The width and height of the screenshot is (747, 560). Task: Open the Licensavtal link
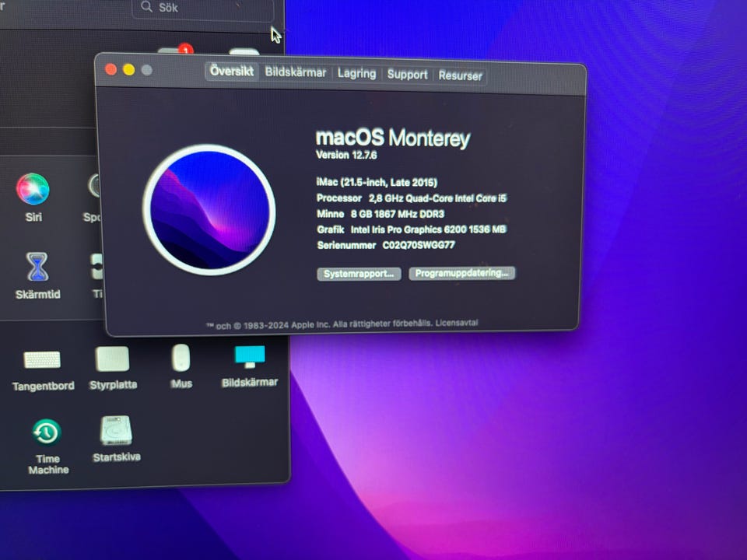457,322
